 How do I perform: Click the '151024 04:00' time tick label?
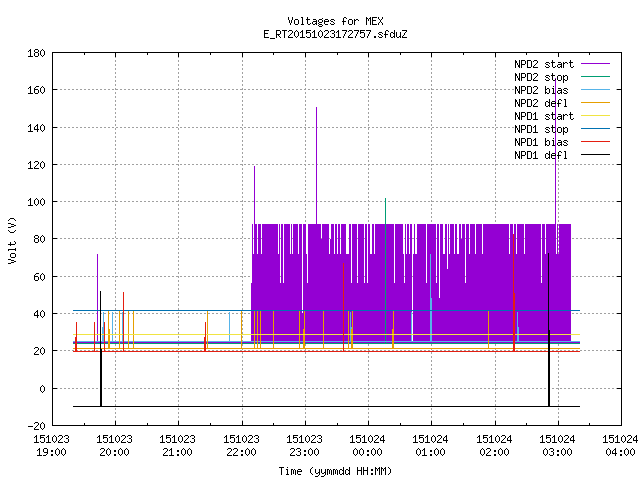click(x=620, y=446)
